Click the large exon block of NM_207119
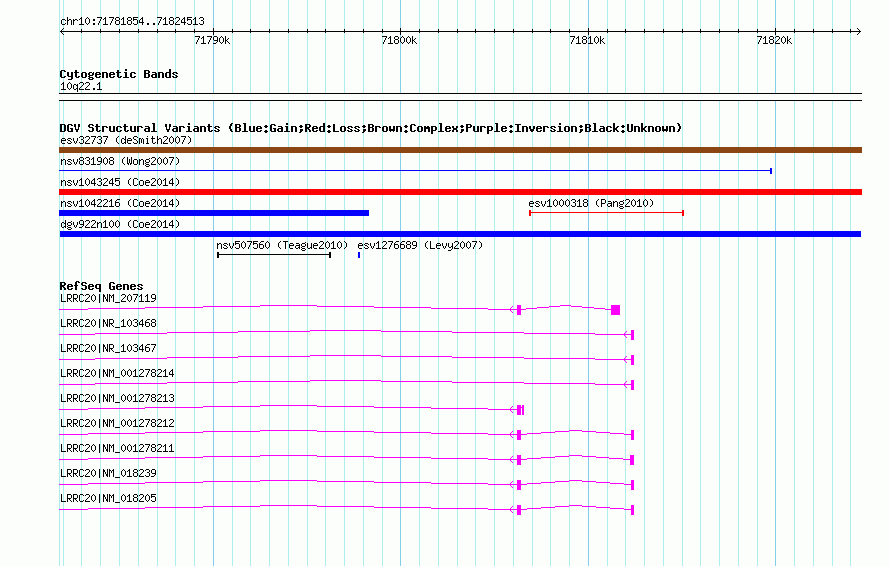The height and width of the screenshot is (566, 890). tap(615, 310)
